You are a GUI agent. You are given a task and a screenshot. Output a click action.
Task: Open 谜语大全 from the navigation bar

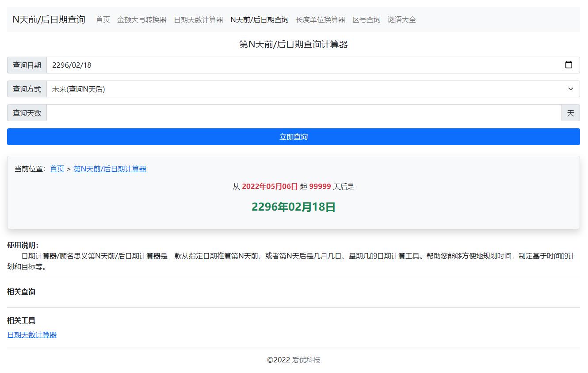(x=402, y=19)
